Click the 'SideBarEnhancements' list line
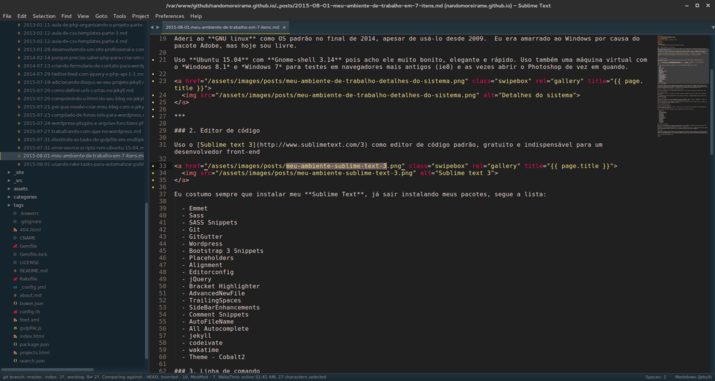 [x=224, y=308]
